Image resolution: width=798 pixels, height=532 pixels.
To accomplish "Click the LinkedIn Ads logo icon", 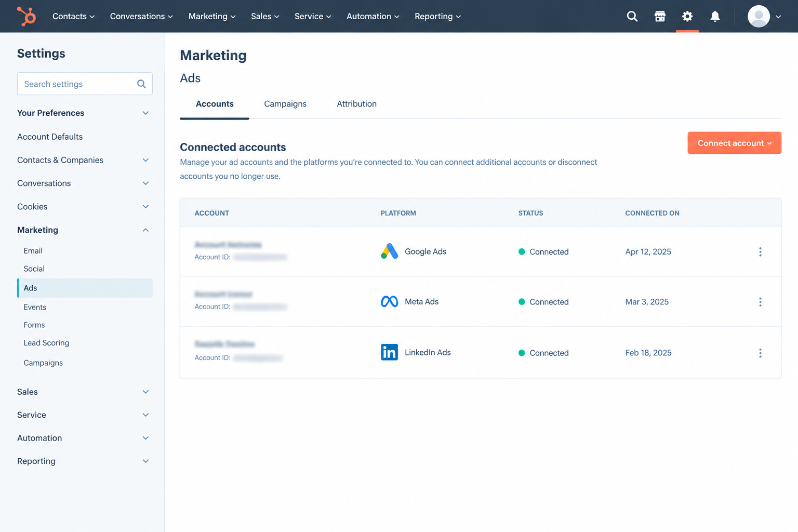I will tap(389, 352).
